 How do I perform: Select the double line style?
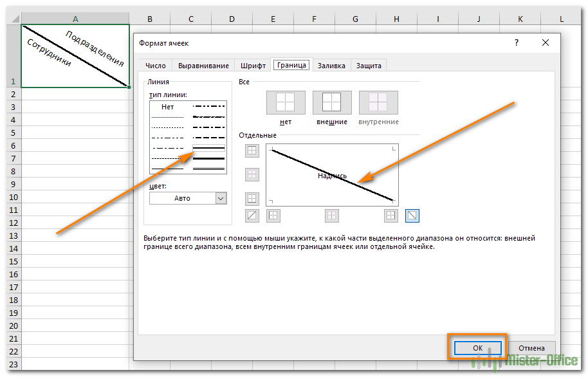pyautogui.click(x=209, y=167)
